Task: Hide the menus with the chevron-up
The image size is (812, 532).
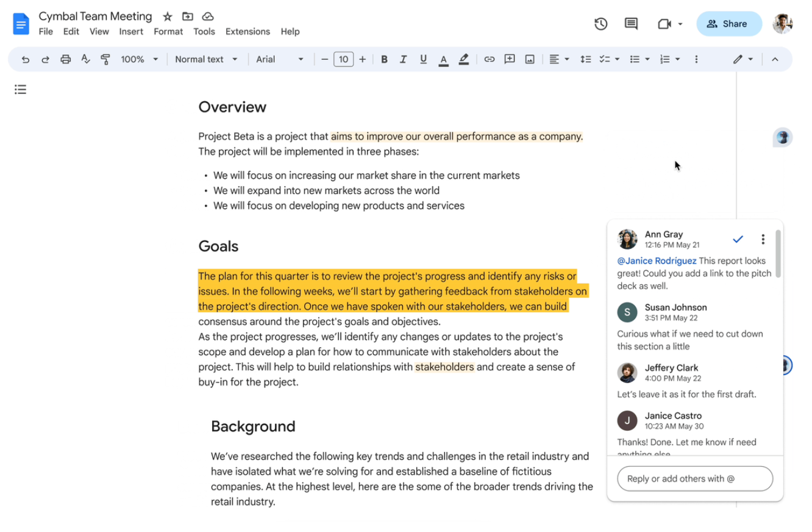Action: pos(775,59)
